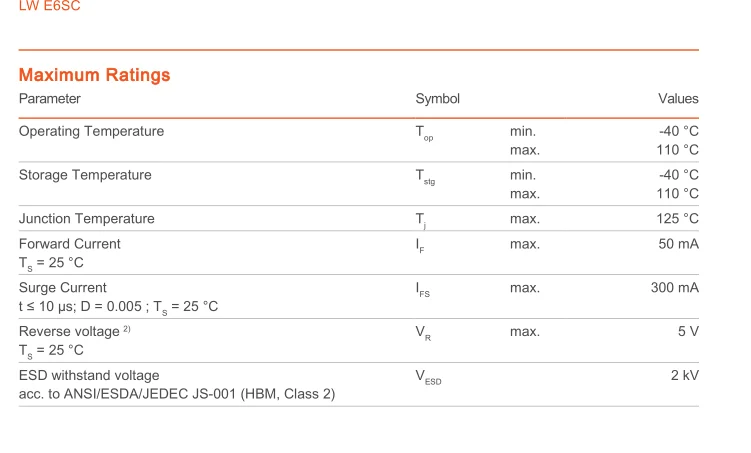The width and height of the screenshot is (751, 453).
Task: Click the Symbol column header
Action: pos(437,99)
